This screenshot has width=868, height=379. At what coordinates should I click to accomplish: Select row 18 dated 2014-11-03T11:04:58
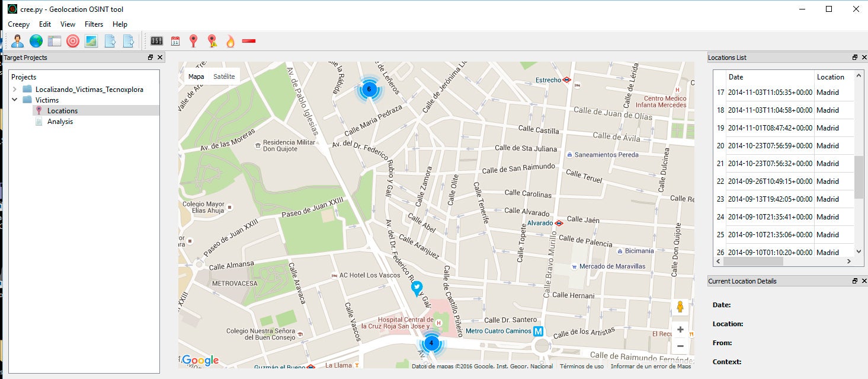click(784, 110)
